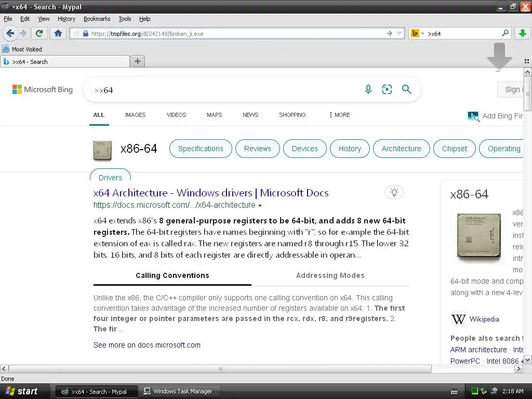The height and width of the screenshot is (399, 532).
Task: Click the Microsoft Bing logo
Action: coord(43,89)
